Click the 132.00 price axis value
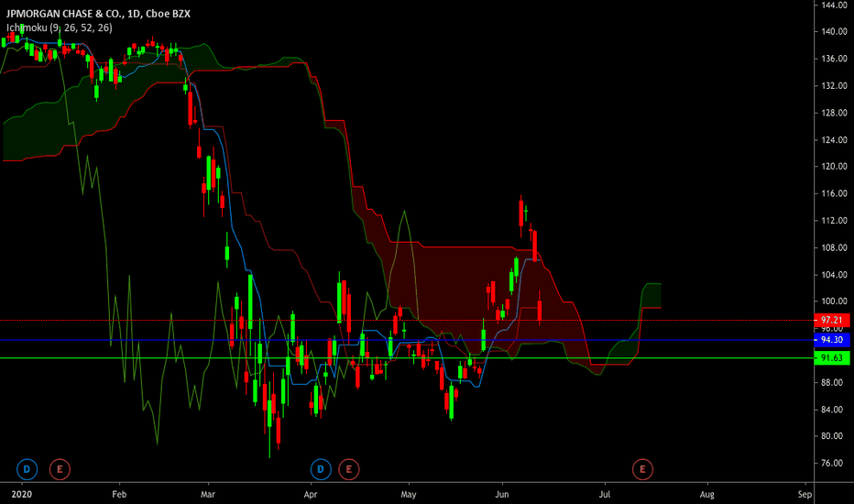The width and height of the screenshot is (854, 504). click(x=835, y=85)
